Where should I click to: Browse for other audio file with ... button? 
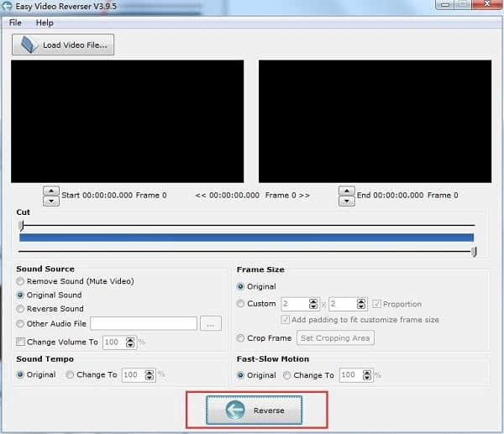coord(211,323)
